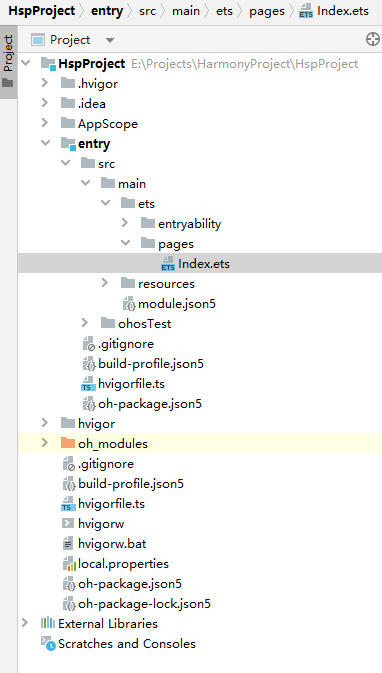
Task: Click root hvigorfile.ts TypeScript icon
Action: point(68,503)
